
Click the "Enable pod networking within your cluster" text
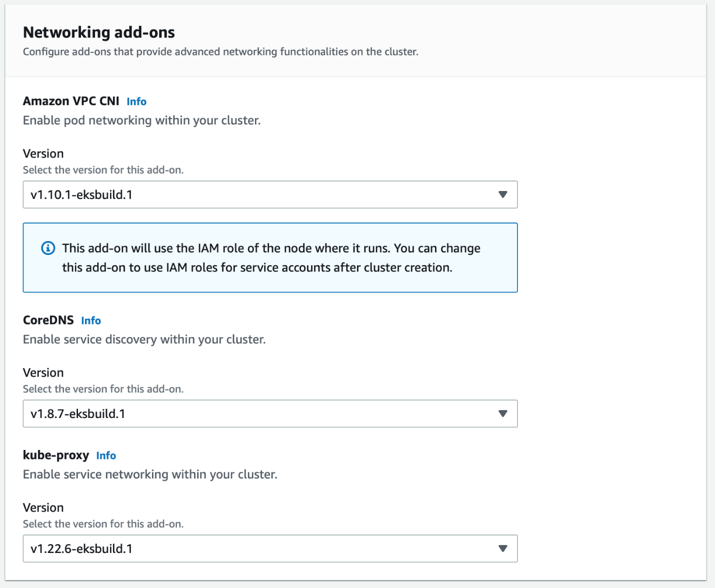point(142,120)
